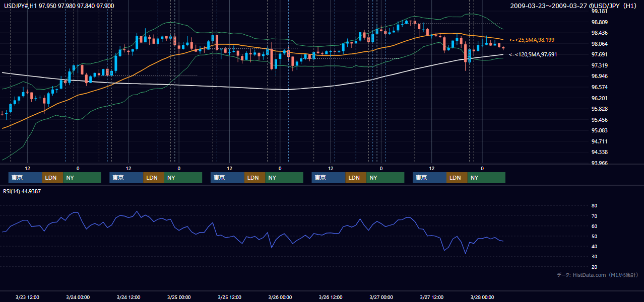Click the 3/26 00:00 date label
The width and height of the screenshot is (644, 302).
280,297
